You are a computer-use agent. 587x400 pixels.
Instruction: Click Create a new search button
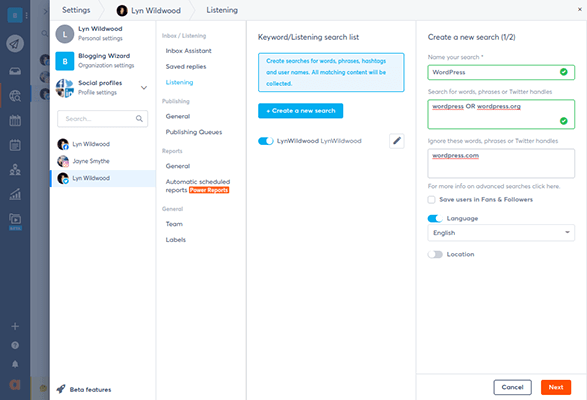[301, 111]
